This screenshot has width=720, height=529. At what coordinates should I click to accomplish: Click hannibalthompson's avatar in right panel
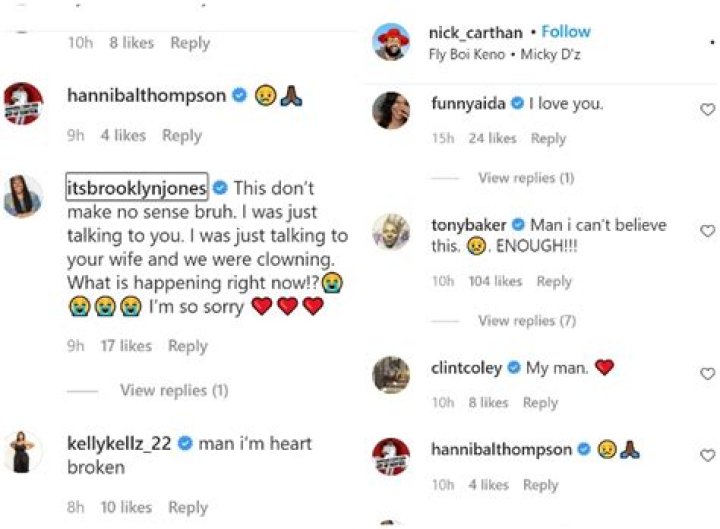point(391,458)
